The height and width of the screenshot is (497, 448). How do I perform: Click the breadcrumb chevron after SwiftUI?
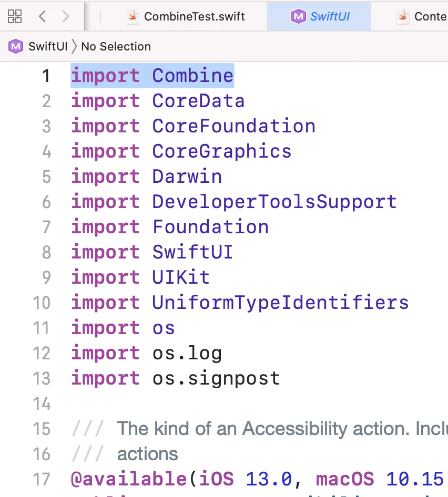pyautogui.click(x=74, y=46)
